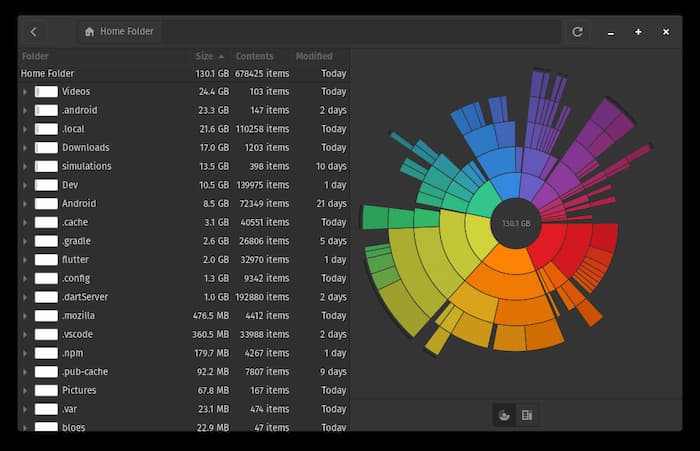Select the simulations folder row

pos(86,167)
